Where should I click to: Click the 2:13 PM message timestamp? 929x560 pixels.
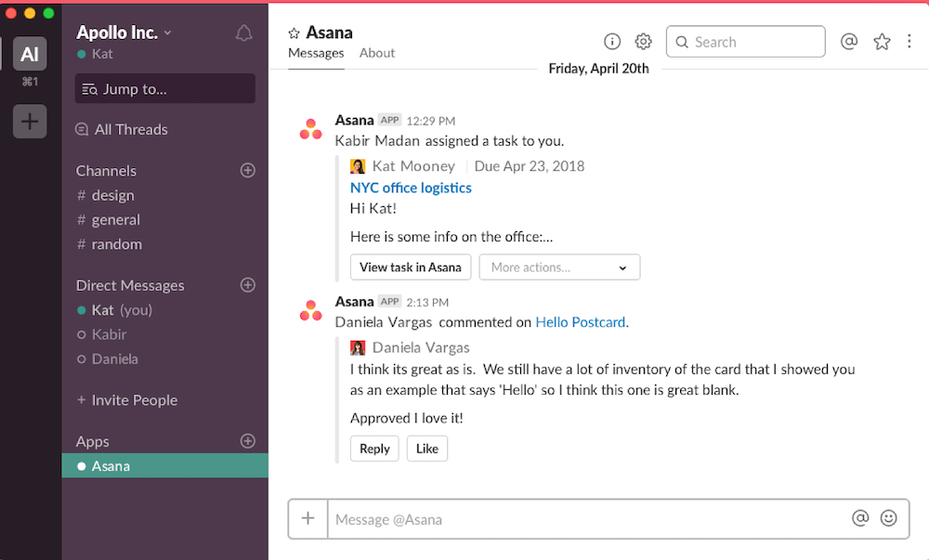click(x=427, y=302)
